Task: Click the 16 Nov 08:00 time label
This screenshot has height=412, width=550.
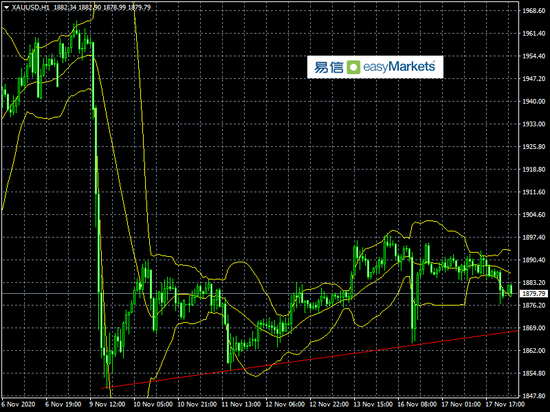Action: click(417, 404)
